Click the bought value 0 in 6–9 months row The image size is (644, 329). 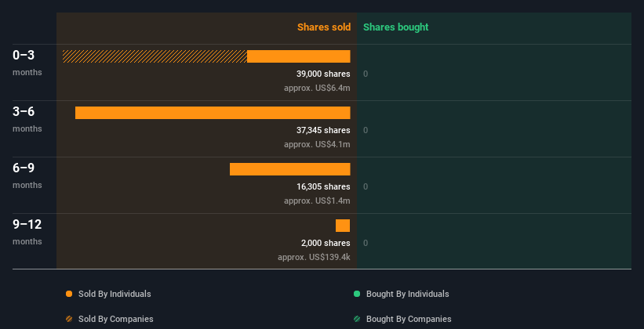click(x=366, y=186)
